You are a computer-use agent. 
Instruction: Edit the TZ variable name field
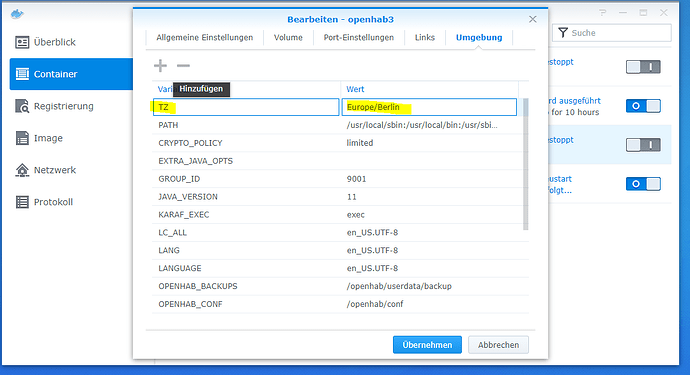click(x=246, y=107)
